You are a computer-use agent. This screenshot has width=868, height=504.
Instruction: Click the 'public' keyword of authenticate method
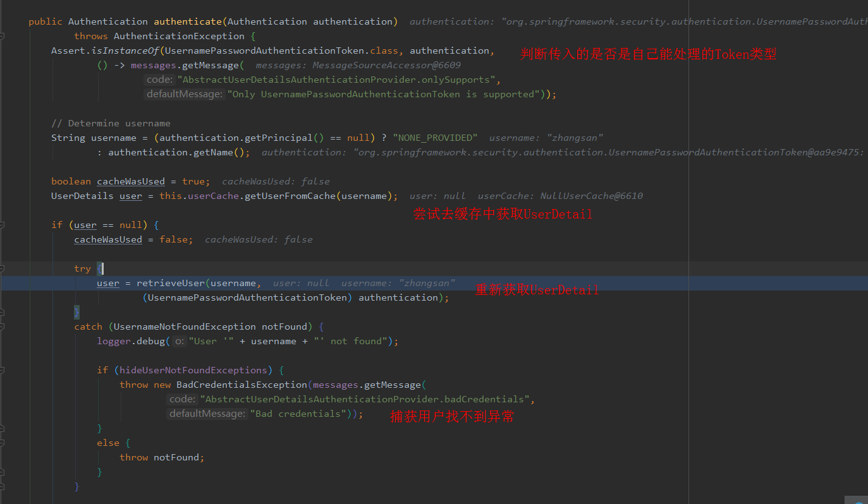click(x=46, y=21)
